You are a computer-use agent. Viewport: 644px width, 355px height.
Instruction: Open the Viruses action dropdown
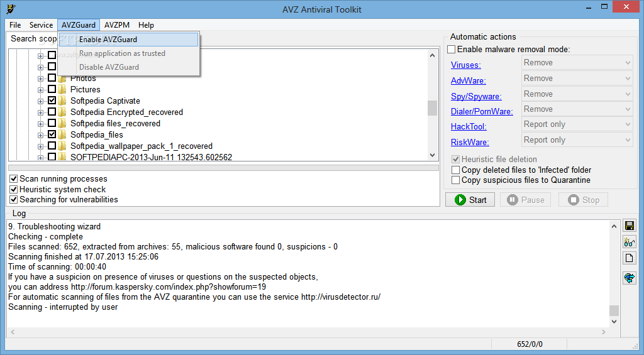[x=577, y=63]
